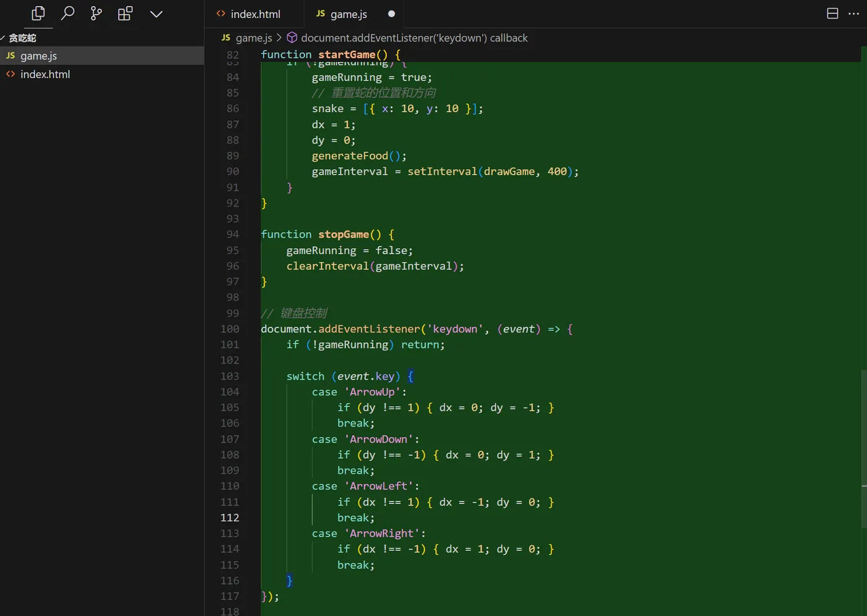Click closing '});' on line 117
The height and width of the screenshot is (616, 867).
270,597
